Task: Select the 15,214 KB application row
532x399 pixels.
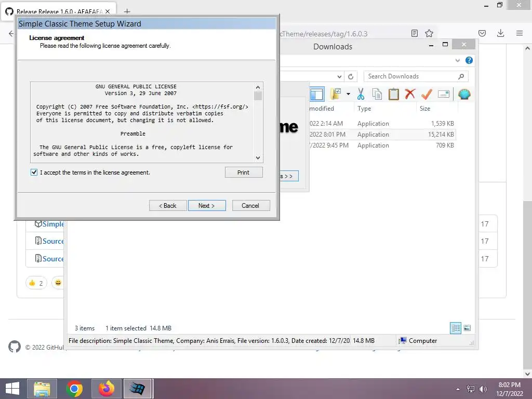Action: pyautogui.click(x=382, y=135)
